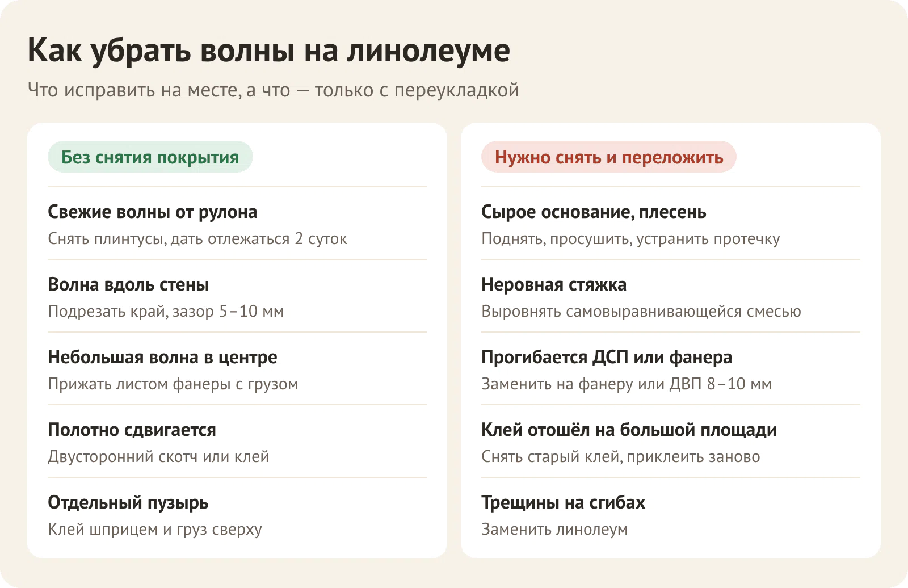This screenshot has height=588, width=908.
Task: Click the row title "Отдельный пузырь"
Action: tap(128, 503)
